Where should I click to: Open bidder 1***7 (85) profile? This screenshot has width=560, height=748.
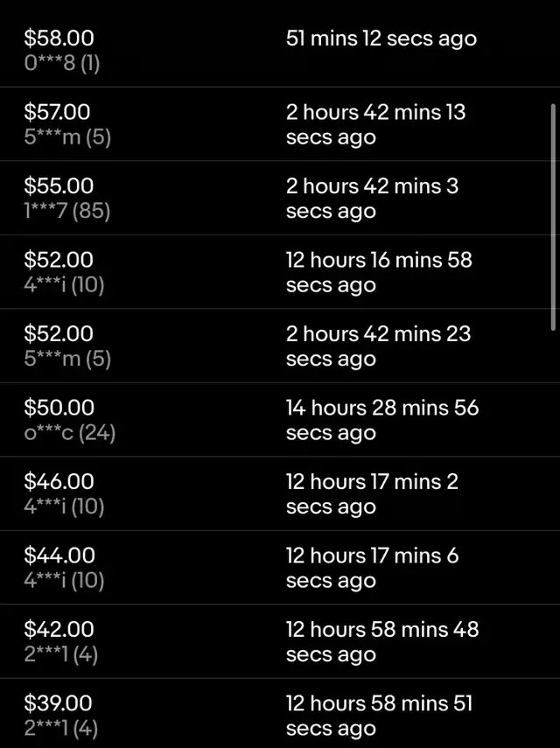66,212
